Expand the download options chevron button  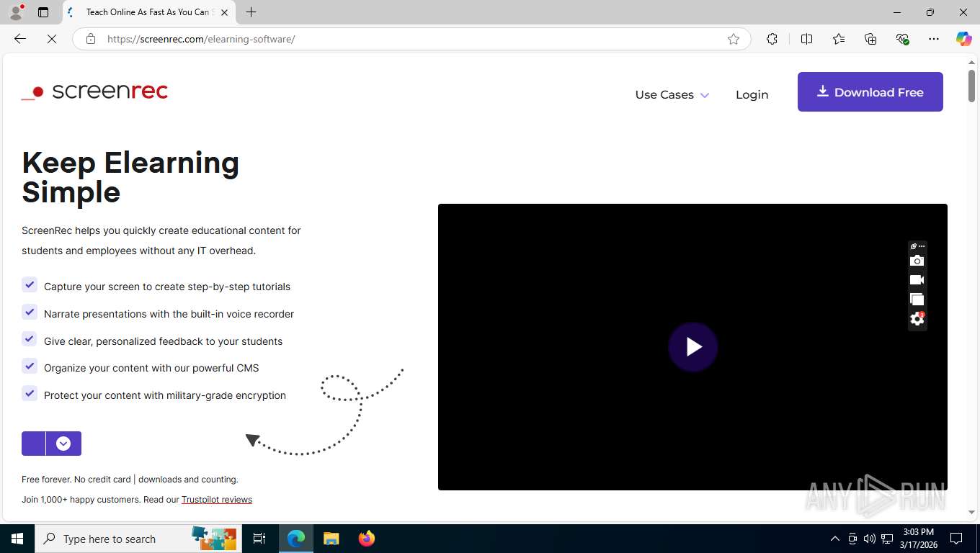coord(63,444)
